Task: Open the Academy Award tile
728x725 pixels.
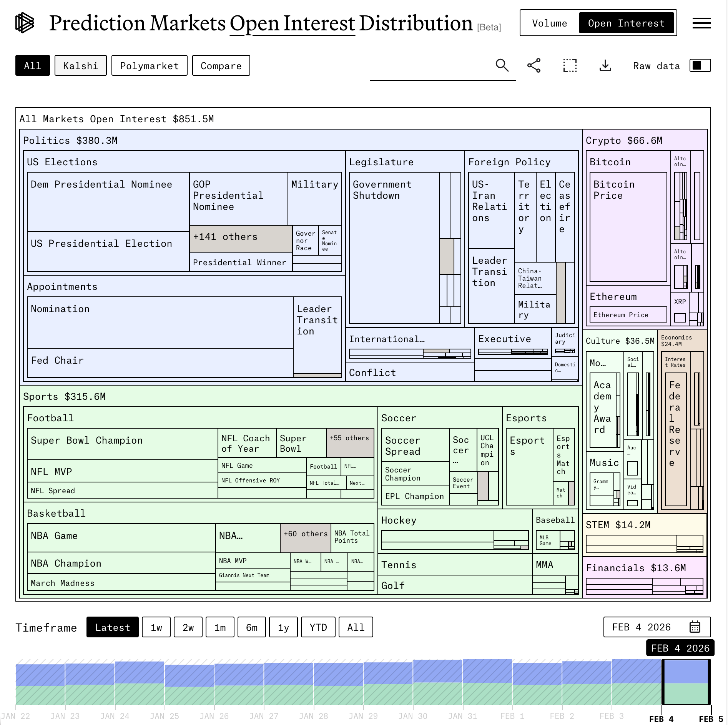Action: click(603, 410)
